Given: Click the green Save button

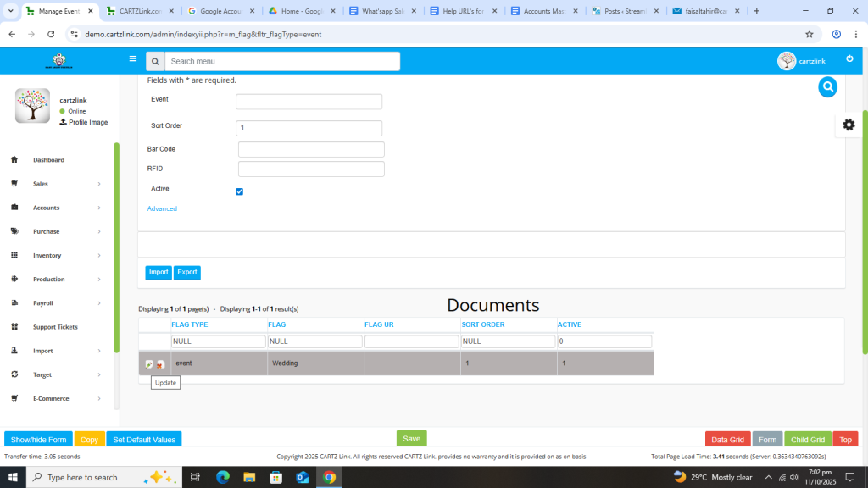Looking at the screenshot, I should click(411, 439).
